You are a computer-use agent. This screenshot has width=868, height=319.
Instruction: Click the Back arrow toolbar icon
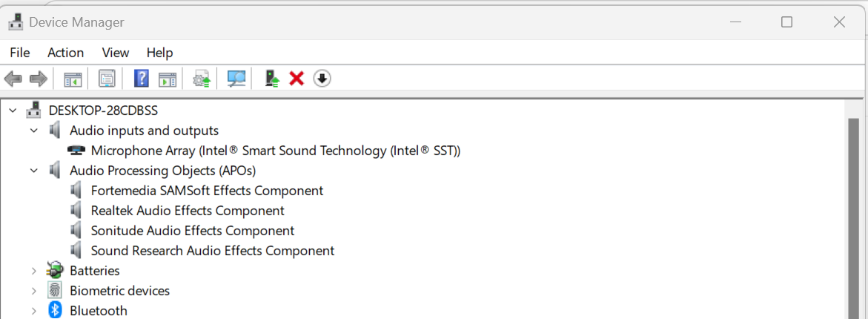(13, 78)
